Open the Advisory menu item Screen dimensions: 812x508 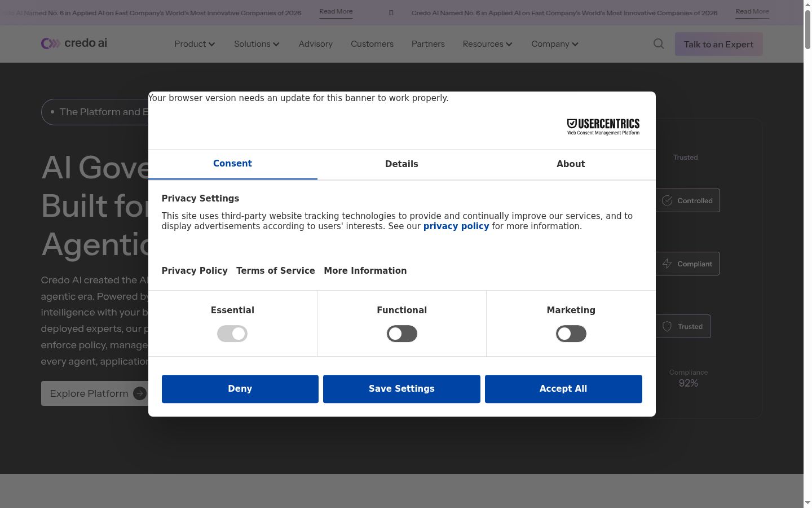[316, 44]
